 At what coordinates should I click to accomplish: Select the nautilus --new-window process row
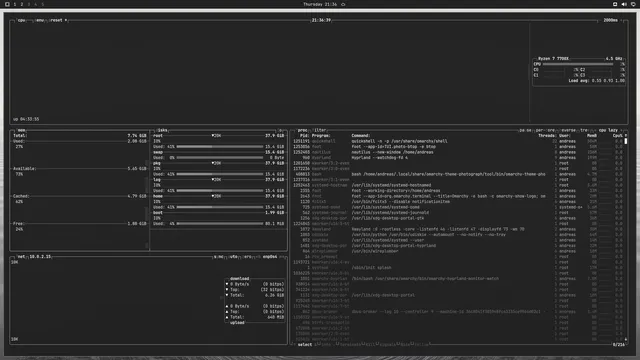458,152
